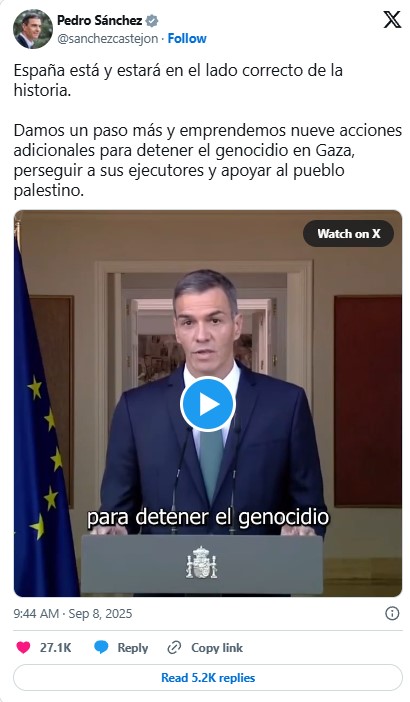Play the embedded video
Viewport: 410px width, 702px height.
point(207,404)
